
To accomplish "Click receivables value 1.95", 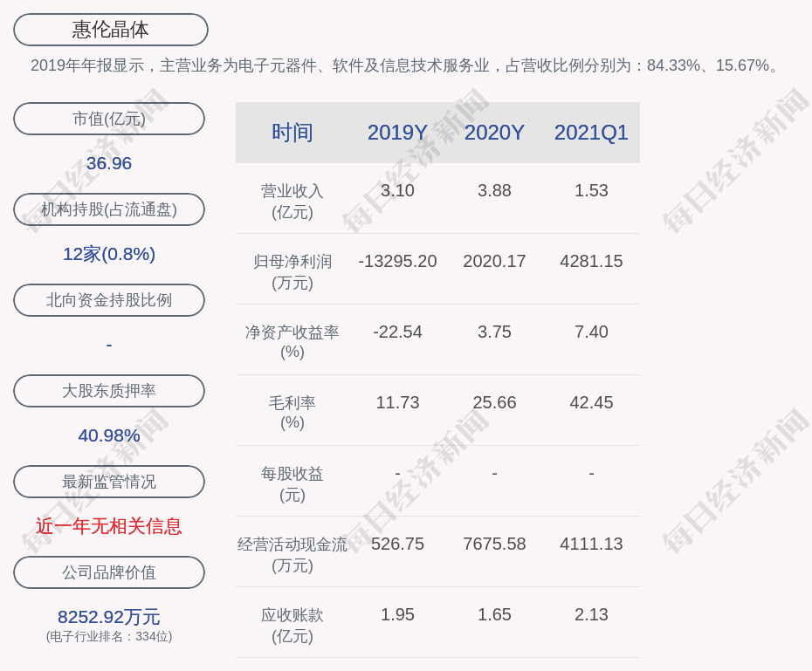I will pos(397,614).
